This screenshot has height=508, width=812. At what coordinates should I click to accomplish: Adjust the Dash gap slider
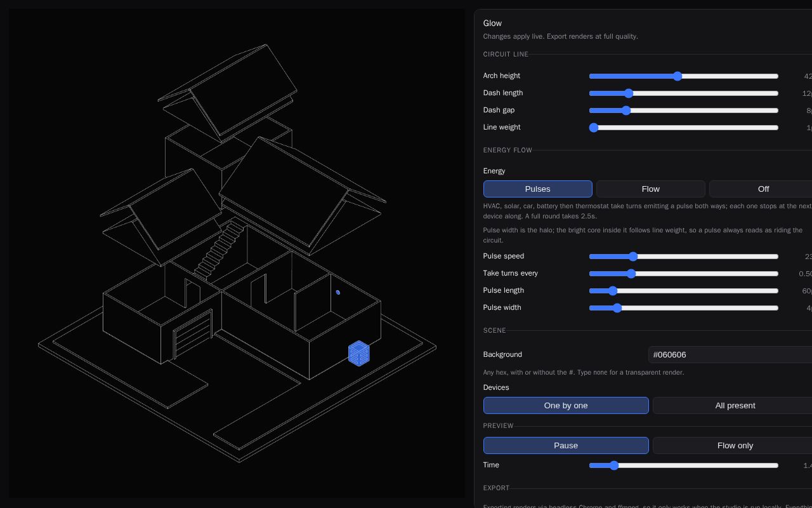coord(684,110)
